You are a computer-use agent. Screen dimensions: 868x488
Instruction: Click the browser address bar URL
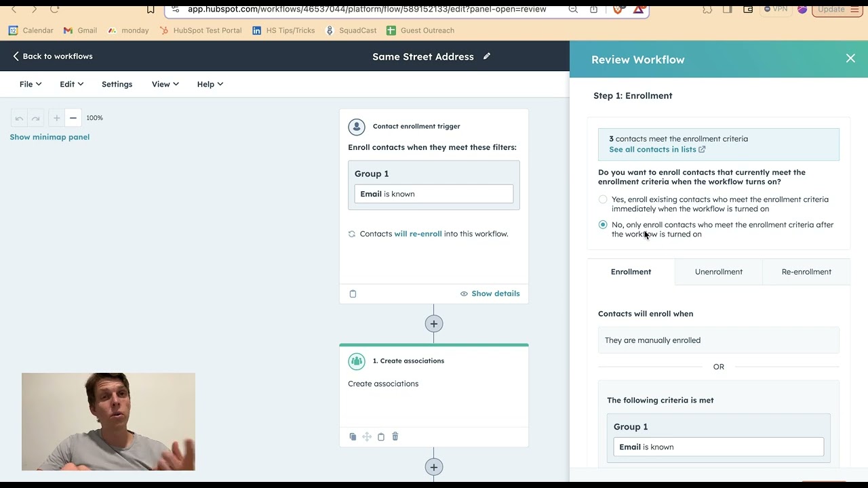pyautogui.click(x=367, y=9)
